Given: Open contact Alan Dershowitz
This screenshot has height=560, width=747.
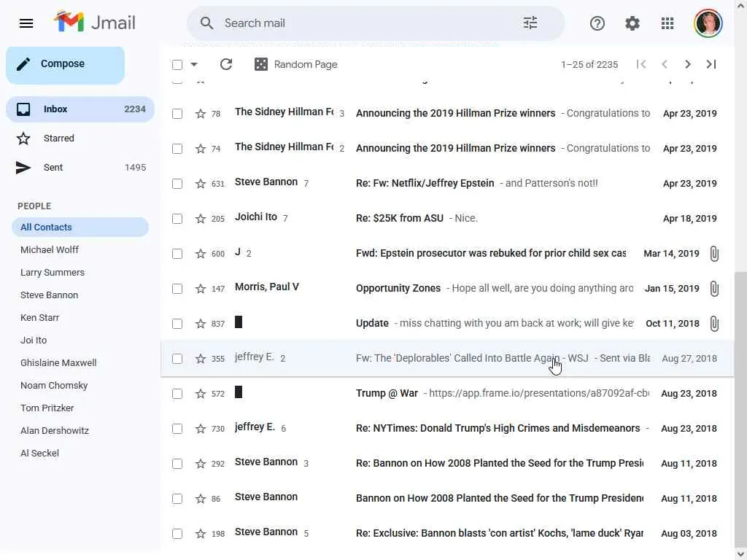Looking at the screenshot, I should click(x=54, y=430).
